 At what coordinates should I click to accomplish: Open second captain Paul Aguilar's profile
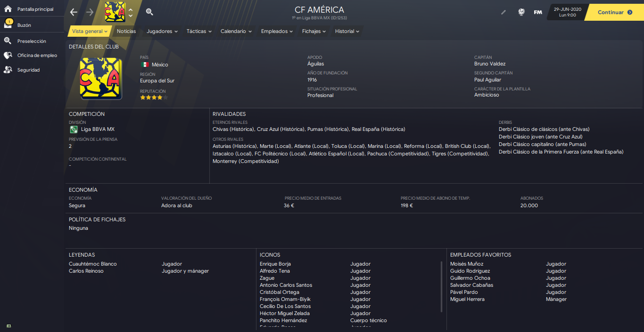[487, 80]
